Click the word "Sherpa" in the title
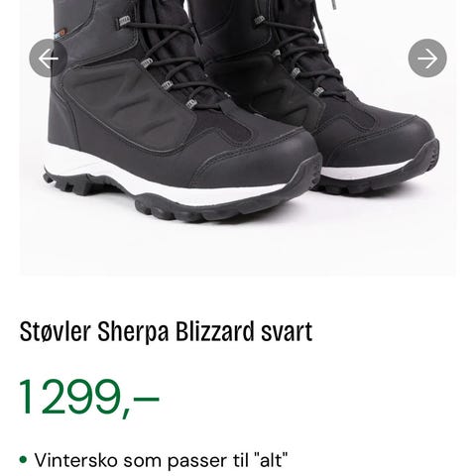The width and height of the screenshot is (476, 476). pos(133,332)
